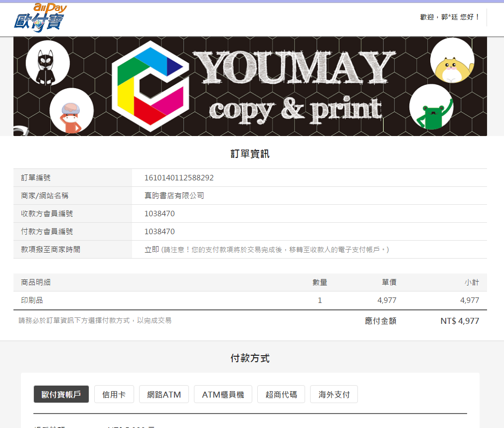The image size is (504, 428).
Task: Click merchant name 真昀書店有限公司
Action: (x=174, y=196)
